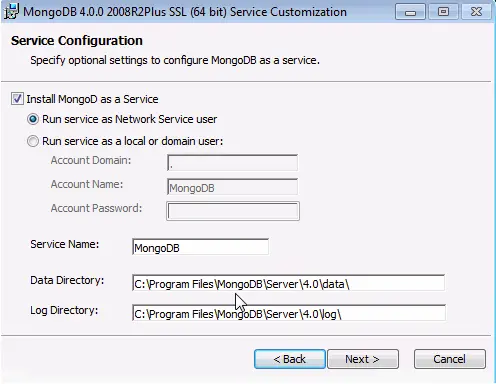Go back with the Back button
Screen dimensions: 496x384
(x=289, y=359)
